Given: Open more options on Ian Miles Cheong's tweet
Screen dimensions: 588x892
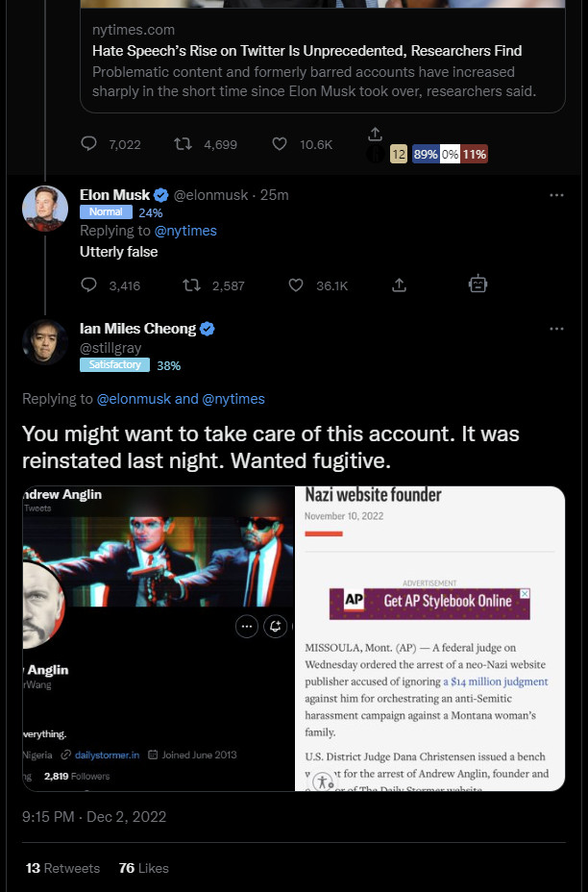Looking at the screenshot, I should coord(556,329).
